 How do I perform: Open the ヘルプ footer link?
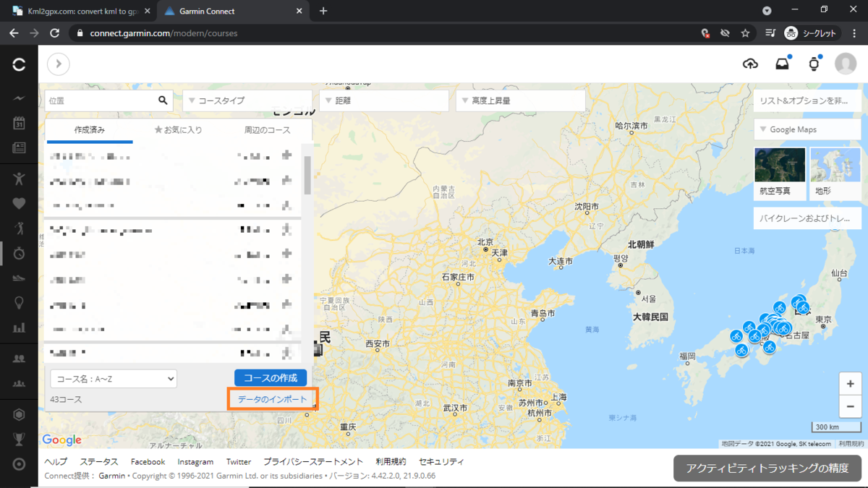(56, 461)
